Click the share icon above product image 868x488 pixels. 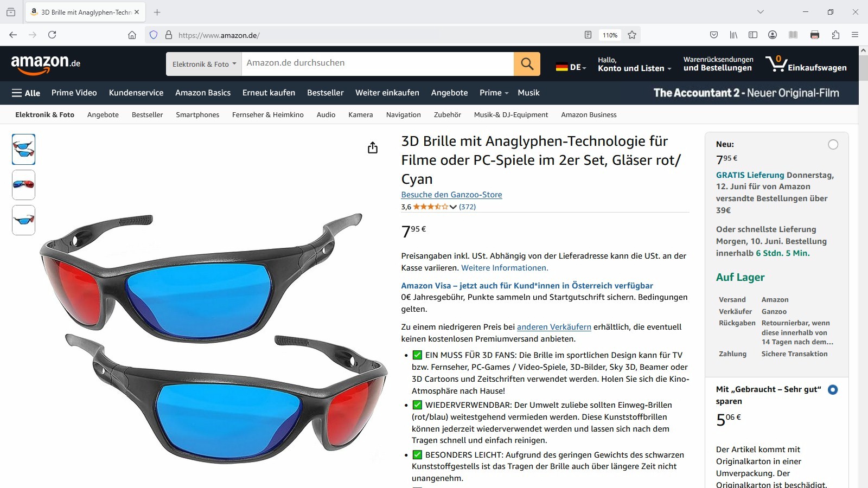[x=373, y=147]
